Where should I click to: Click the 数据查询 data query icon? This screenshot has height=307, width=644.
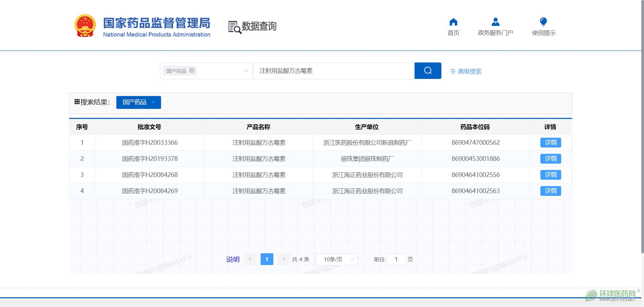tap(235, 27)
